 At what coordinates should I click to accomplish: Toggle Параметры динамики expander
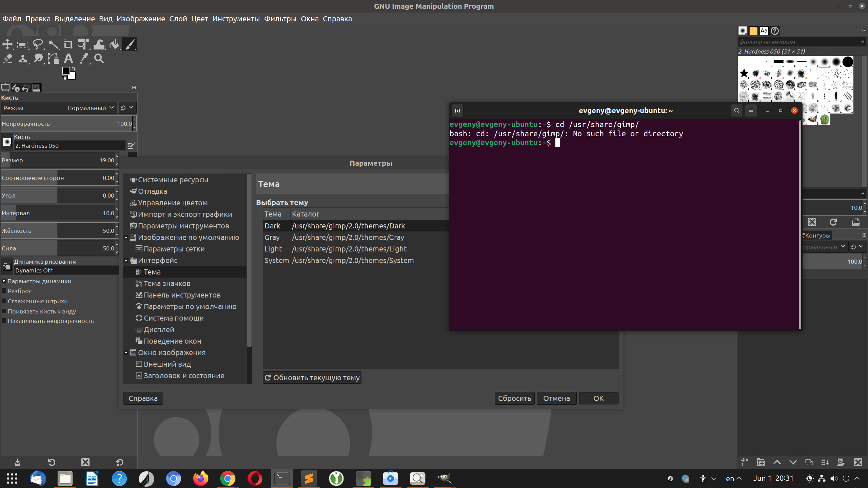[4, 281]
